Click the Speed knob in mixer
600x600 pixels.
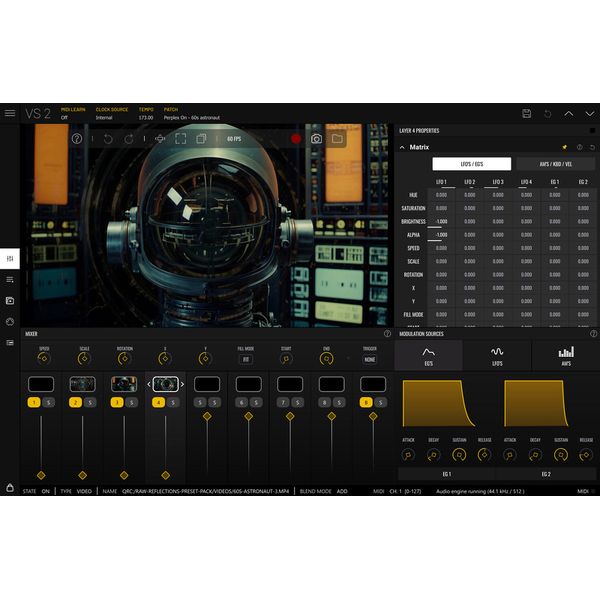(x=44, y=359)
